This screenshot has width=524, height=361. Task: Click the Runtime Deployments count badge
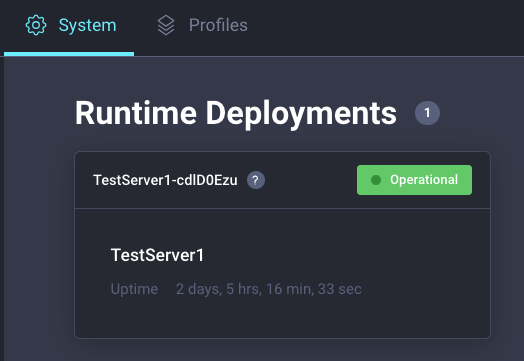pos(427,113)
